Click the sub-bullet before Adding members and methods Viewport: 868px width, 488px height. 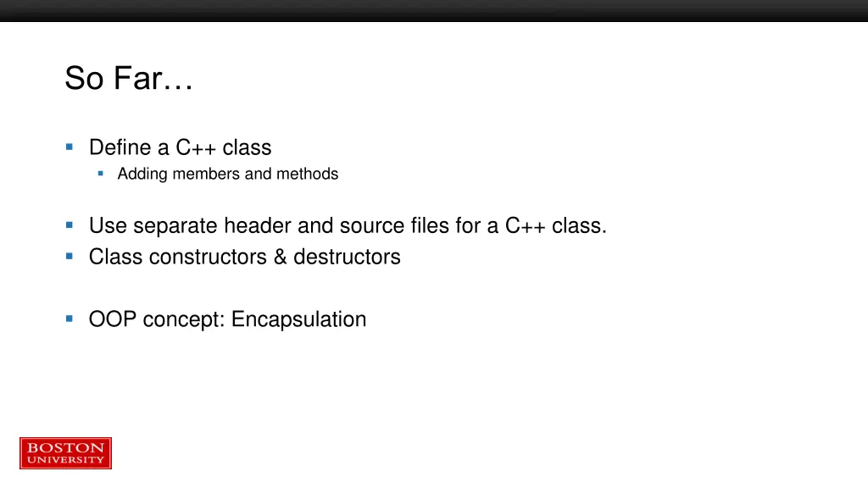[x=100, y=174]
